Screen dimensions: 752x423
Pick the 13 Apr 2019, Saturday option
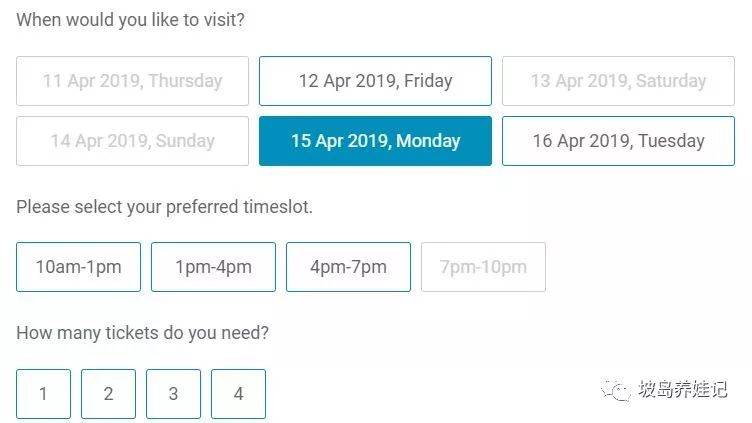pyautogui.click(x=618, y=81)
